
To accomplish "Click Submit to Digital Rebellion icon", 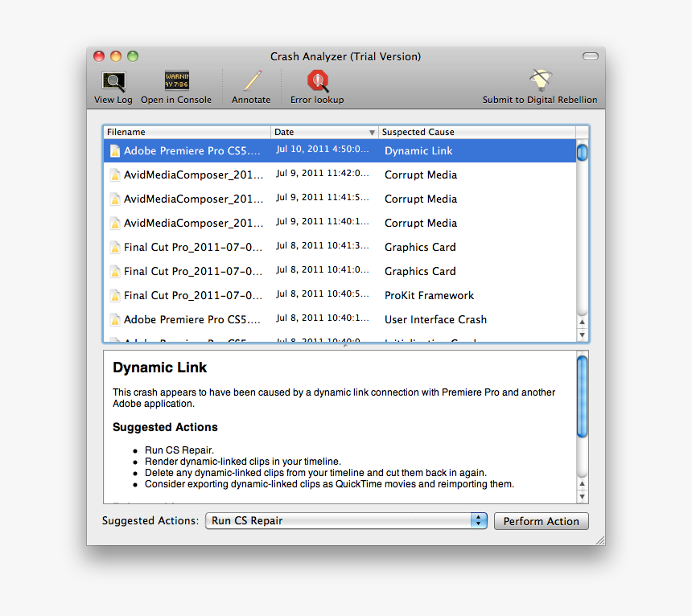I will 540,81.
